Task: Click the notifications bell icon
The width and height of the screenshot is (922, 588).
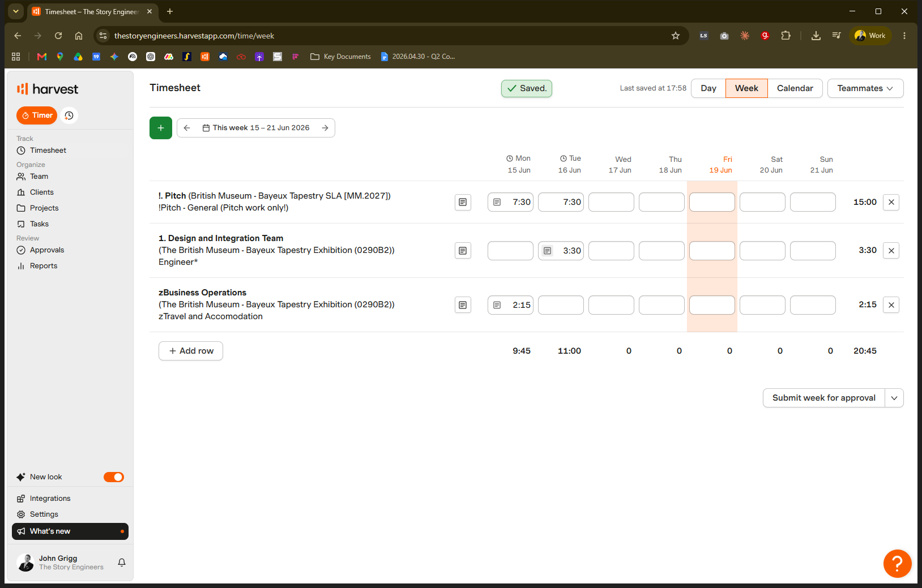Action: coord(122,563)
